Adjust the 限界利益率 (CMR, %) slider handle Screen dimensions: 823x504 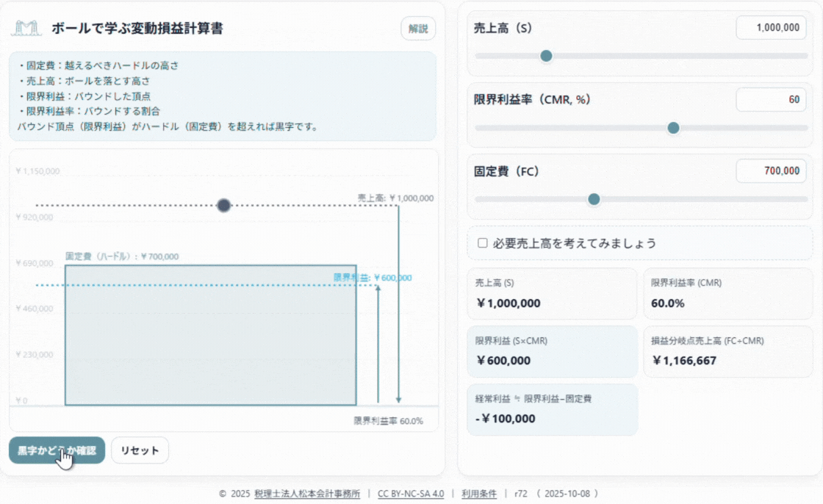click(x=673, y=128)
